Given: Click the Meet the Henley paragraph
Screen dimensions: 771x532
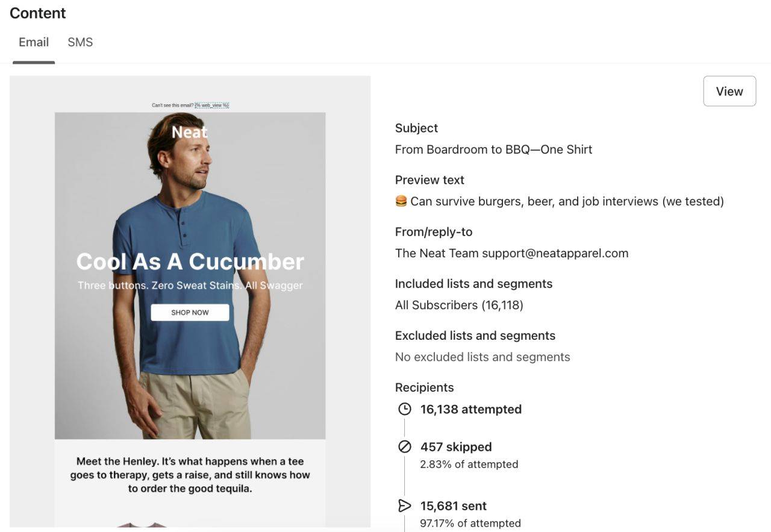Looking at the screenshot, I should tap(190, 475).
